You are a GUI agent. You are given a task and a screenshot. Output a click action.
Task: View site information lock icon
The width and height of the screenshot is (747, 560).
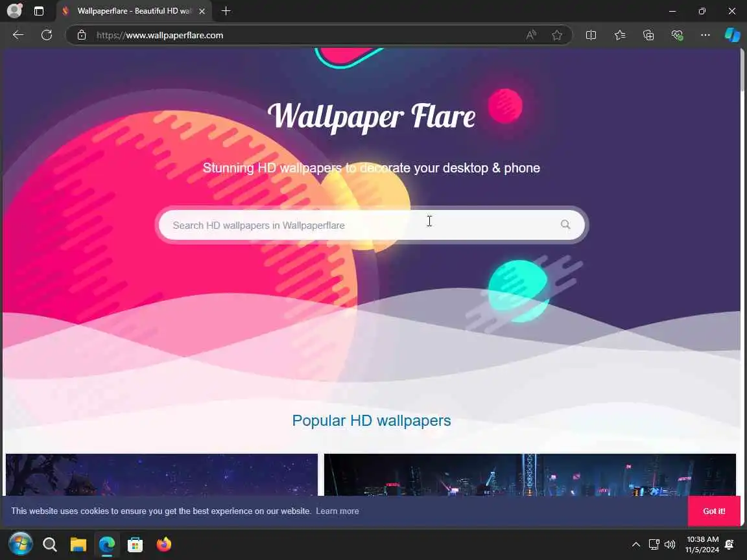coord(82,35)
